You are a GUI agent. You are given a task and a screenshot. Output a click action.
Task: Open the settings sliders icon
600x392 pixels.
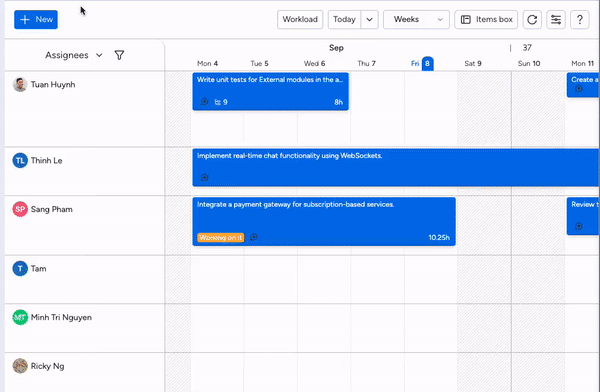(x=556, y=20)
